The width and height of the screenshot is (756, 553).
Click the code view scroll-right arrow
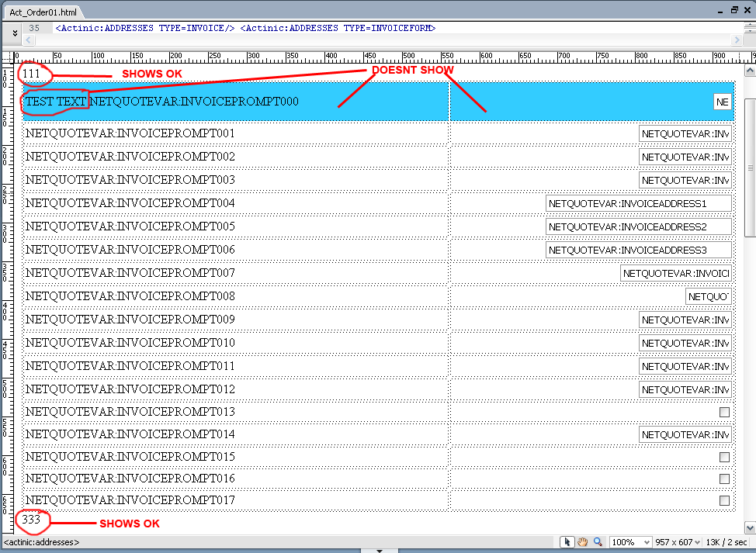(x=737, y=40)
